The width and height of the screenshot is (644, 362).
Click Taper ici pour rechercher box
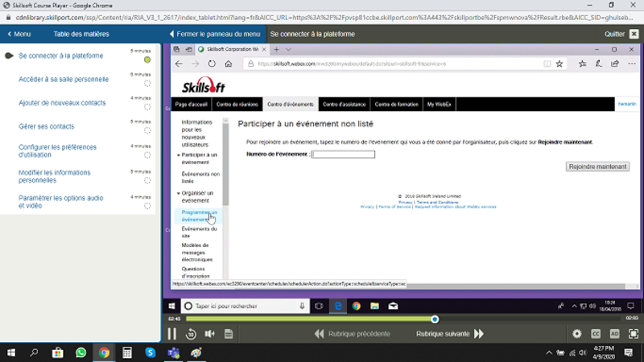[246, 306]
